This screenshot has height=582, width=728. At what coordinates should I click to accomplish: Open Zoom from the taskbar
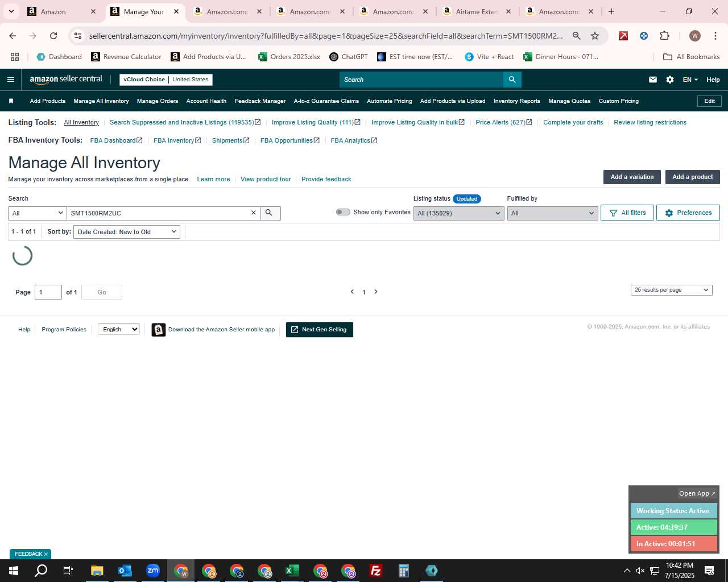(x=153, y=571)
